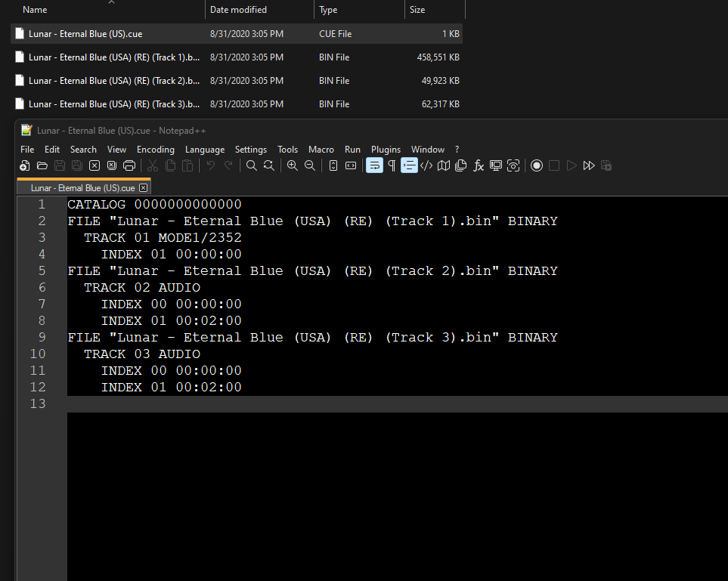
Task: Click the TRACK 03 AUDIO line
Action: click(142, 354)
